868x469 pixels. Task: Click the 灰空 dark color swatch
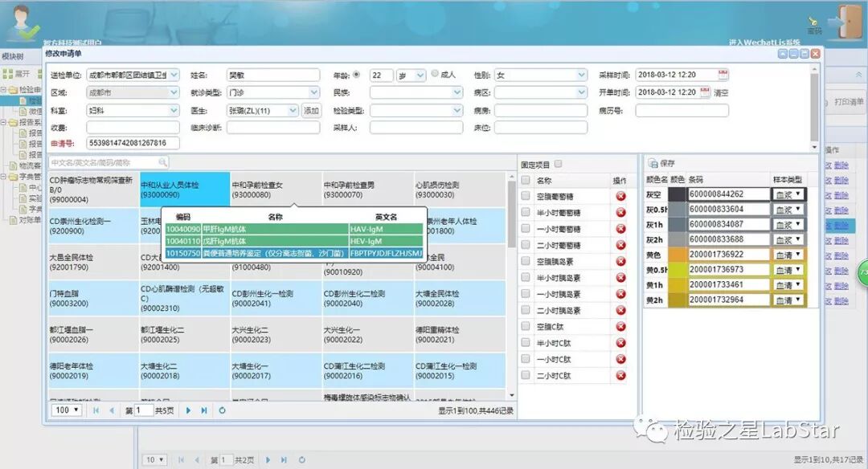pyautogui.click(x=678, y=194)
